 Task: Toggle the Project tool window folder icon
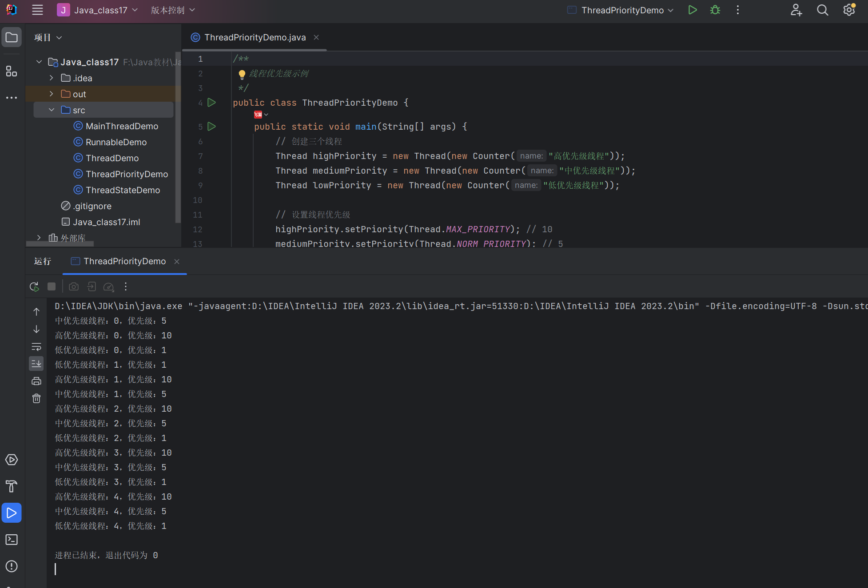(12, 37)
